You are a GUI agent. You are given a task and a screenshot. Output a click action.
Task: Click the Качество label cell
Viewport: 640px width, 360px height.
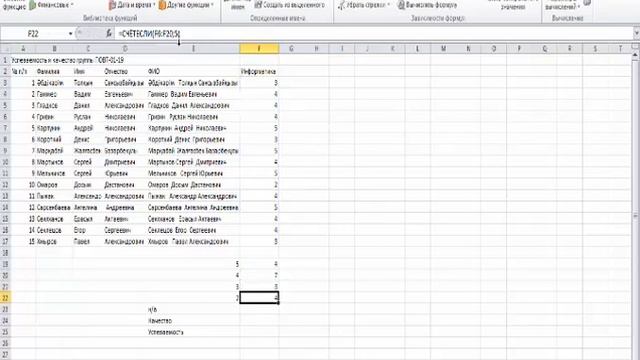pos(193,321)
